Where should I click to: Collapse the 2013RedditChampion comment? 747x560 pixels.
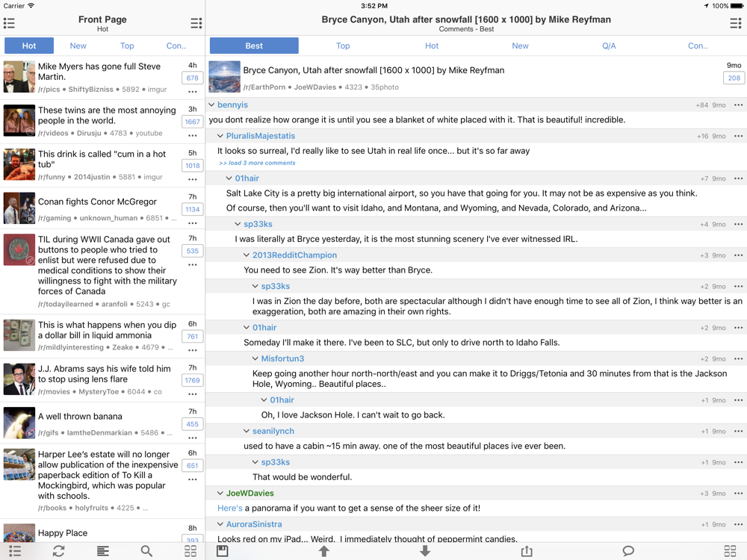point(247,255)
